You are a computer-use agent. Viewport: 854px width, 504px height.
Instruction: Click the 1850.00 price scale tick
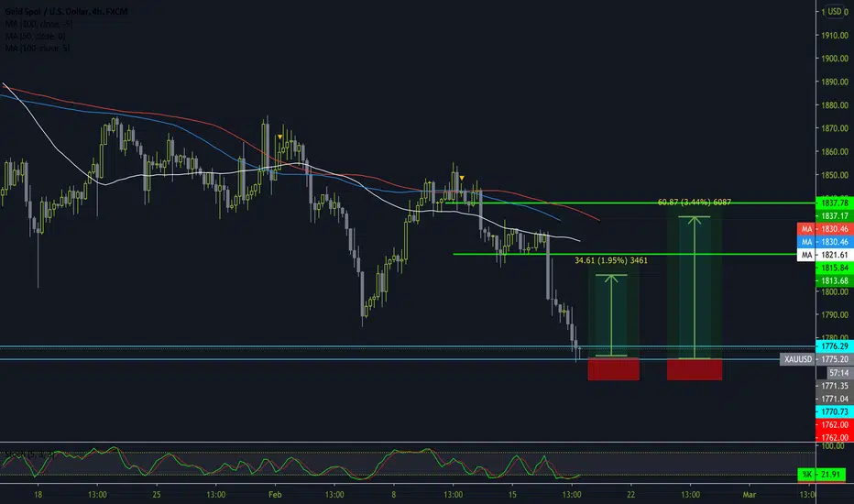pyautogui.click(x=835, y=175)
